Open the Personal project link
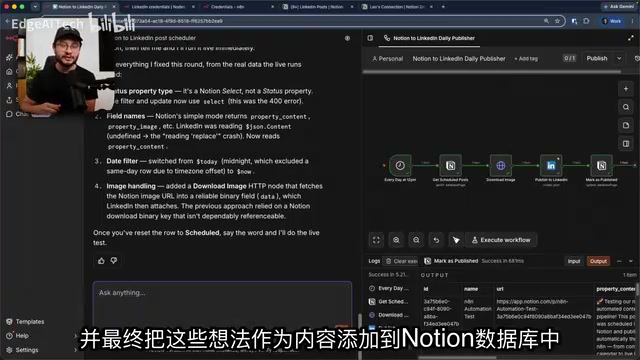The width and height of the screenshot is (640, 360). click(387, 59)
